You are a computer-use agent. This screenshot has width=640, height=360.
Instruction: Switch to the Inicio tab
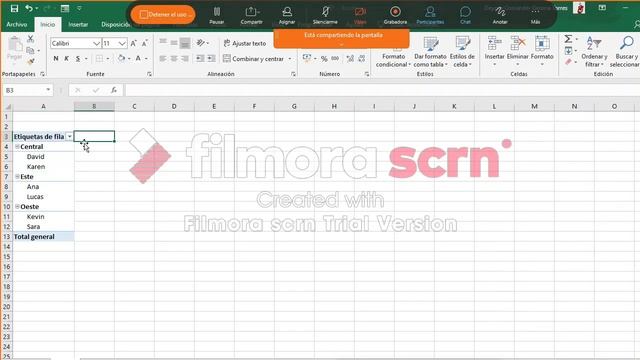click(47, 24)
